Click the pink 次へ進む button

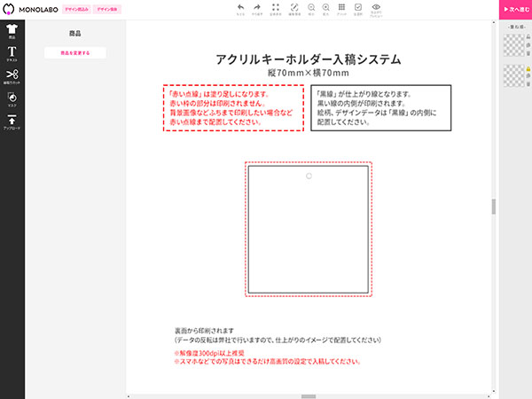(x=516, y=10)
